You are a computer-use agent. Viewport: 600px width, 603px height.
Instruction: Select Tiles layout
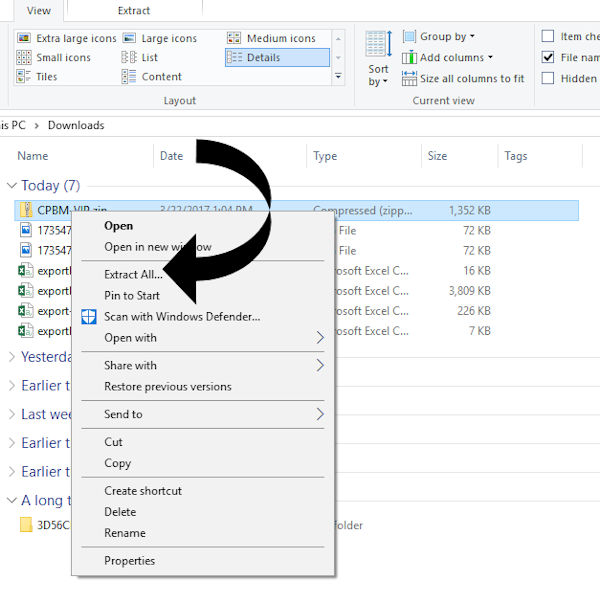(x=37, y=77)
